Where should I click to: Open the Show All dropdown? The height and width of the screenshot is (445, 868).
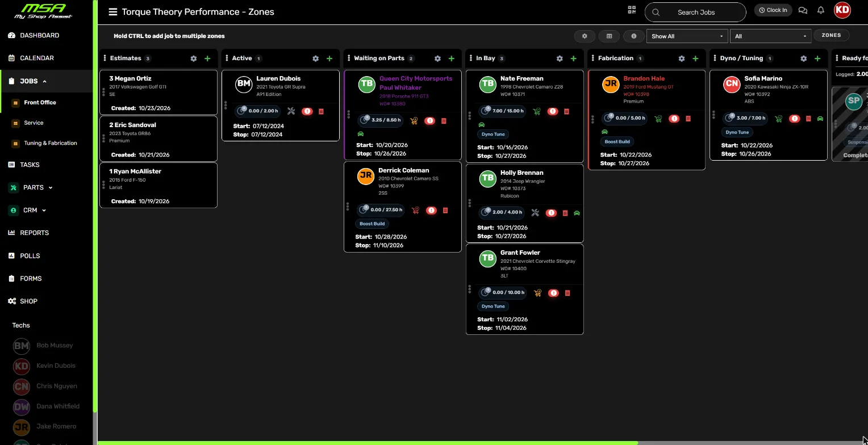687,36
